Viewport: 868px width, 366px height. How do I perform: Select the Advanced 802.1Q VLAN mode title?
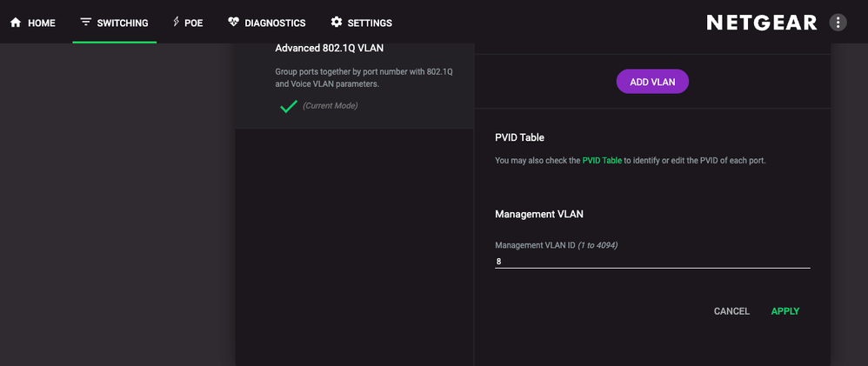click(x=330, y=48)
